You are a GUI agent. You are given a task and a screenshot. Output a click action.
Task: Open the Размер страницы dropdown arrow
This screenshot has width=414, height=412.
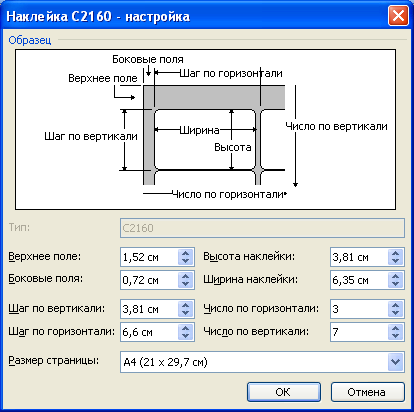tap(396, 362)
